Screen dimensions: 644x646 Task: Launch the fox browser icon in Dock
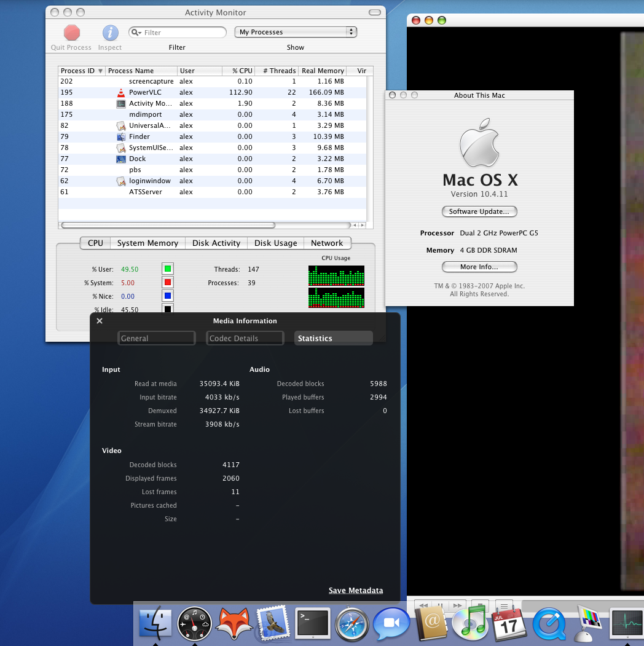[x=234, y=623]
